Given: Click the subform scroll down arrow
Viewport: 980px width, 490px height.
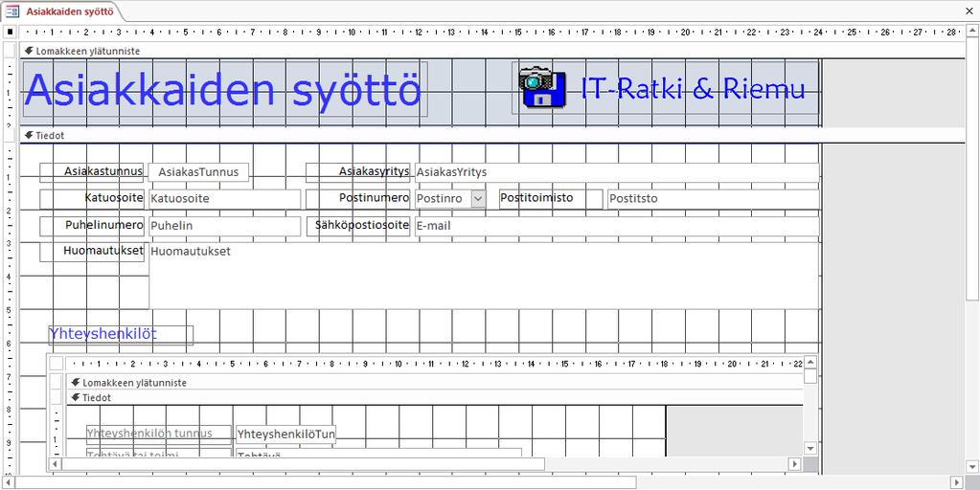Looking at the screenshot, I should pos(810,448).
